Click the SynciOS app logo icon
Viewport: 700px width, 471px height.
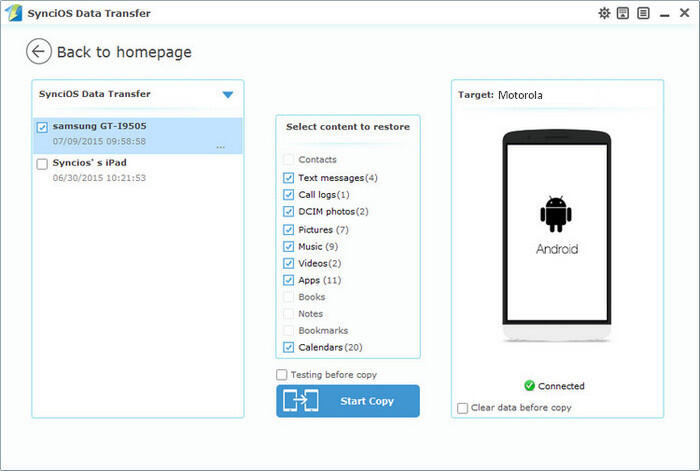13,13
